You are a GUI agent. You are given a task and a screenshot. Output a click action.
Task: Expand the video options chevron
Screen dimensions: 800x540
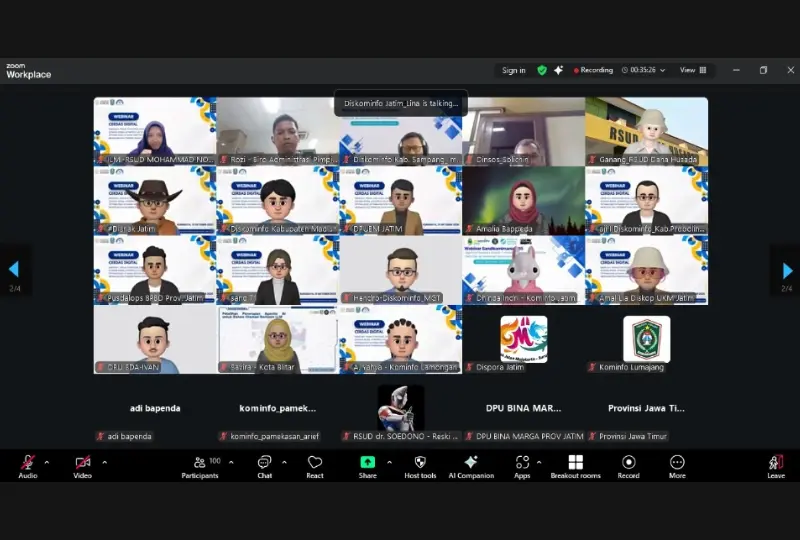pyautogui.click(x=104, y=462)
